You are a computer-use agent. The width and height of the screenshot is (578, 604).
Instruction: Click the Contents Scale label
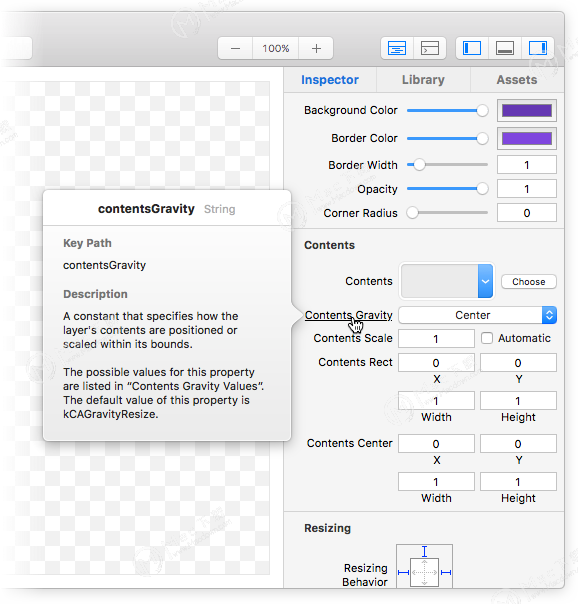coord(353,338)
